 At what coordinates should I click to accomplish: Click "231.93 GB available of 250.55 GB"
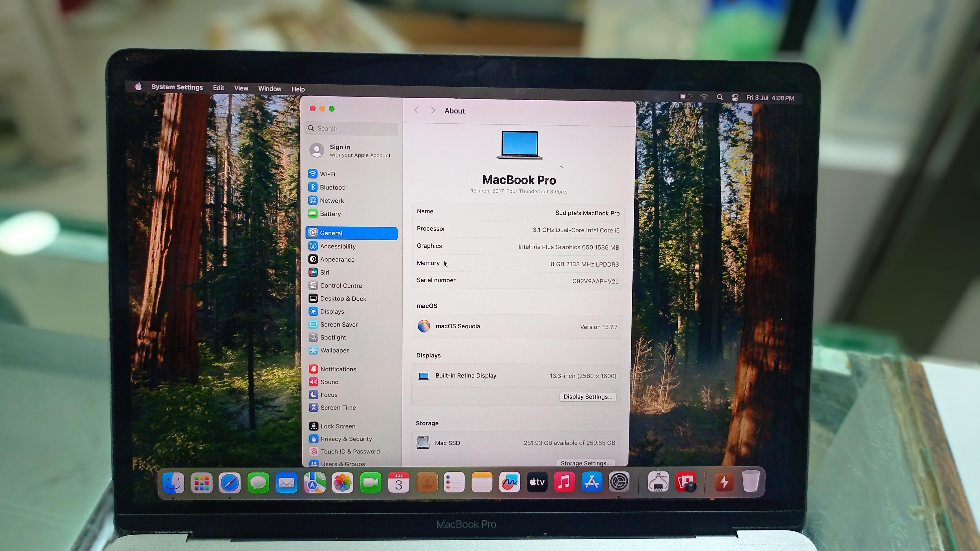[570, 443]
